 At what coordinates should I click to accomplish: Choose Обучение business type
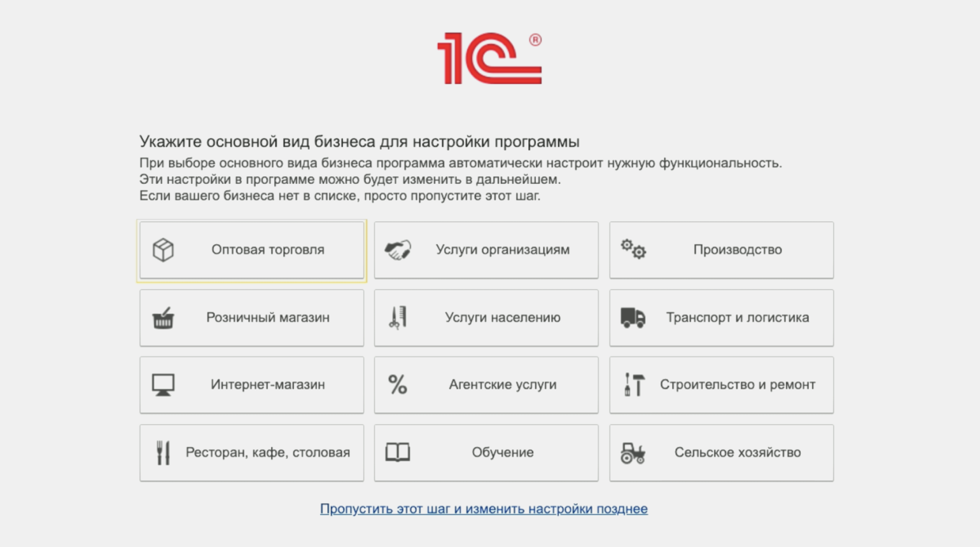click(486, 453)
